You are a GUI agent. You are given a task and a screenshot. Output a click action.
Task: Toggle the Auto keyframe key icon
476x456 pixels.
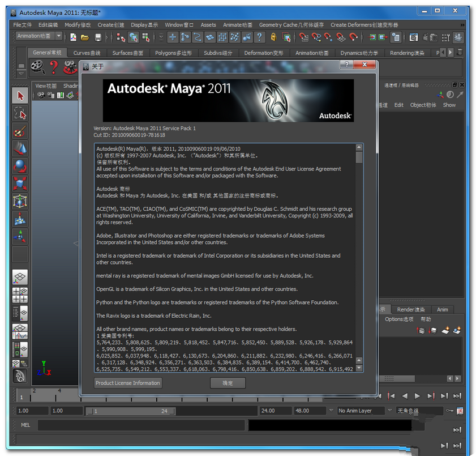point(449,411)
